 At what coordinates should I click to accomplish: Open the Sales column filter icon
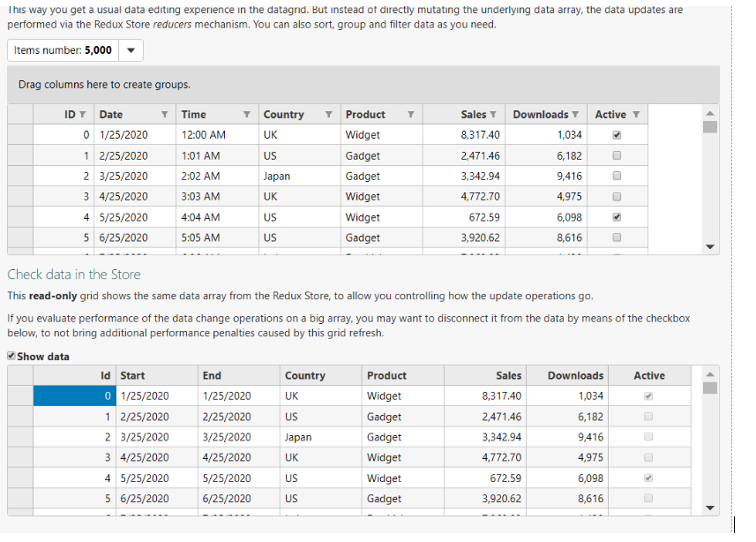493,115
